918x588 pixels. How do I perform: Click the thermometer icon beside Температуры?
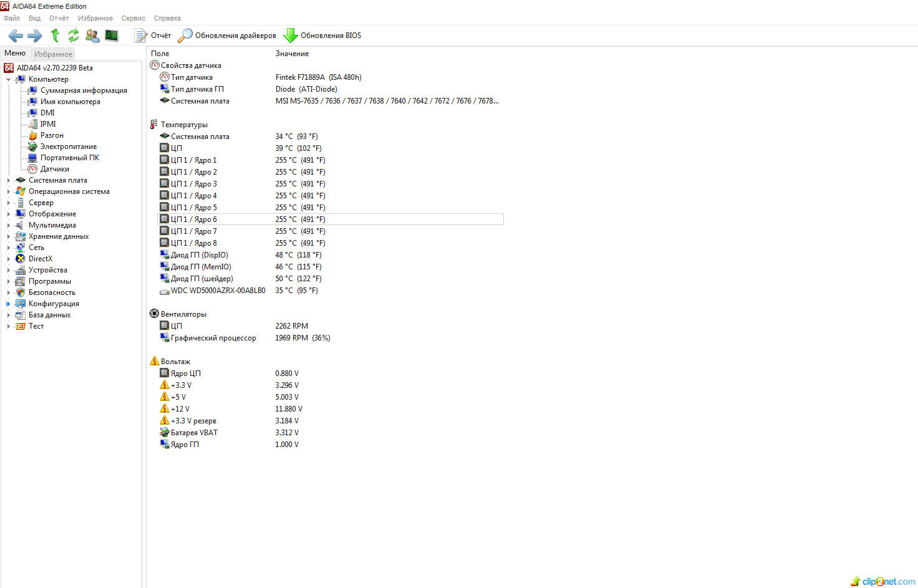154,125
